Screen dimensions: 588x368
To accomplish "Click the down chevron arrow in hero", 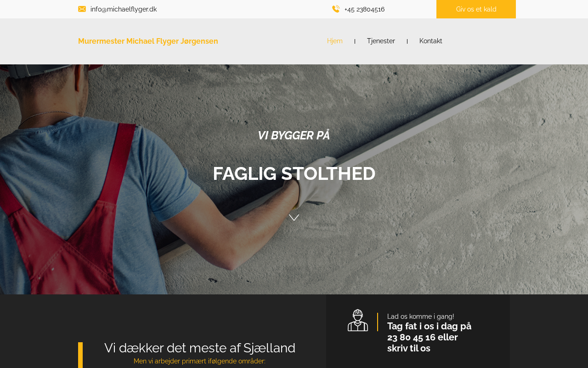I will pyautogui.click(x=294, y=218).
